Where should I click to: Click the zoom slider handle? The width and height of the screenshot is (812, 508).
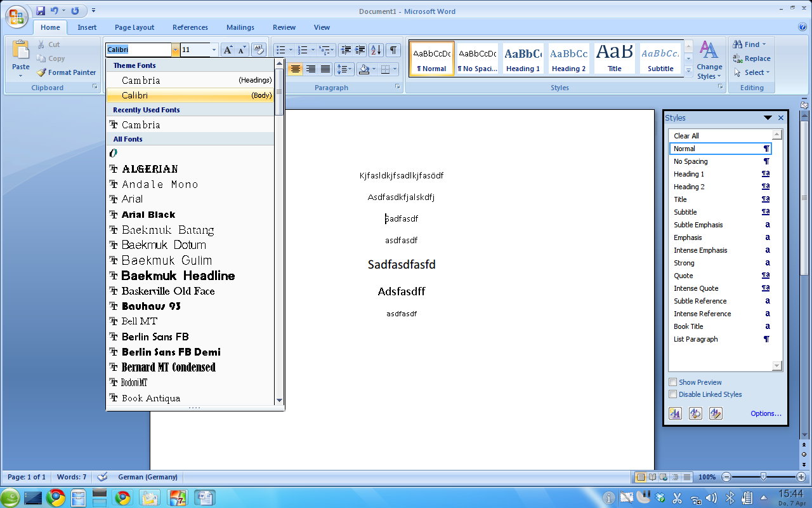point(763,477)
